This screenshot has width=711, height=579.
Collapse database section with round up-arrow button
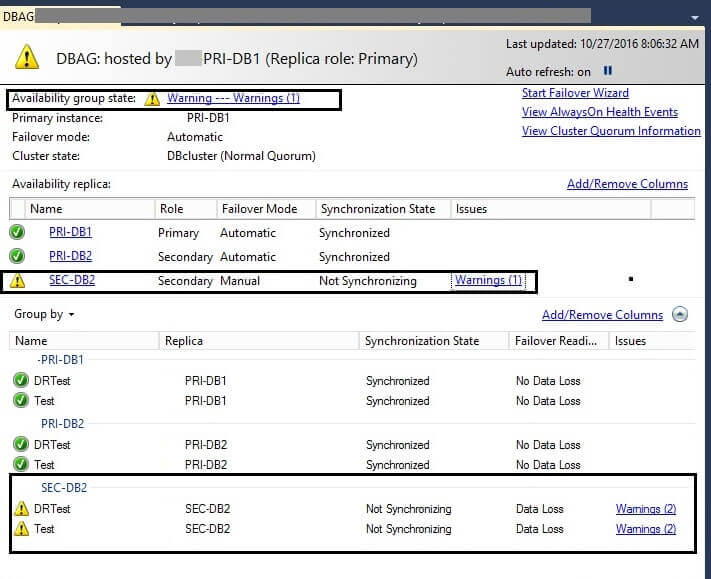[680, 314]
